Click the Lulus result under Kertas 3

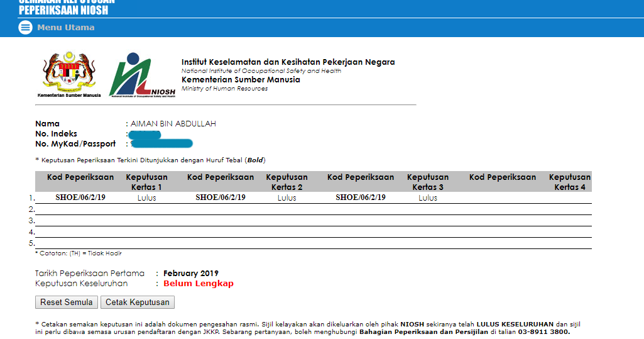[428, 198]
